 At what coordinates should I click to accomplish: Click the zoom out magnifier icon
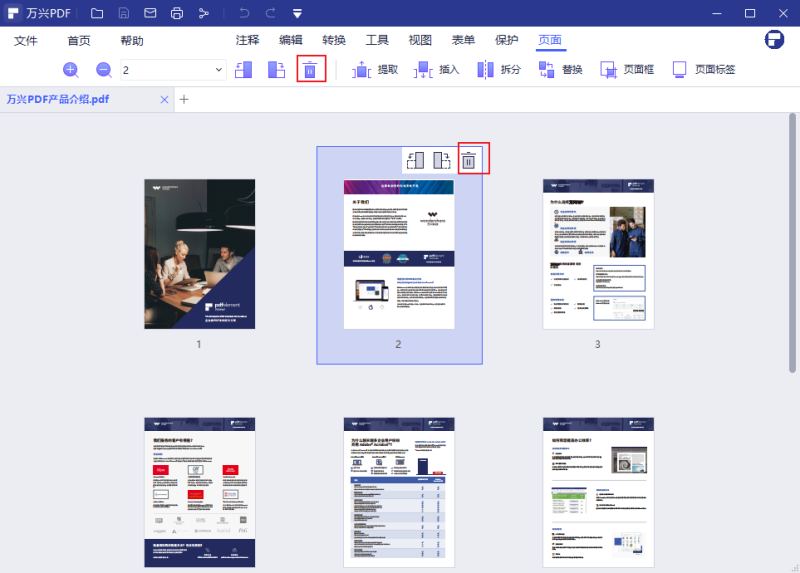(104, 70)
